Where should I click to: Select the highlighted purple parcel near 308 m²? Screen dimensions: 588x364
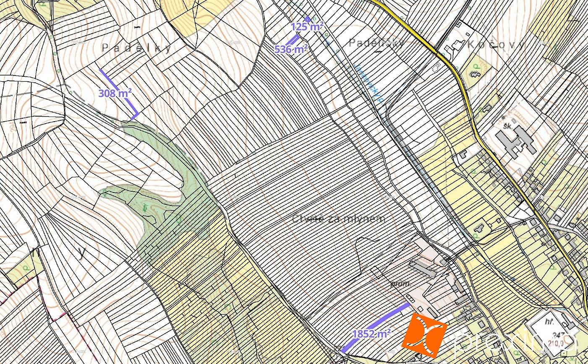click(119, 94)
